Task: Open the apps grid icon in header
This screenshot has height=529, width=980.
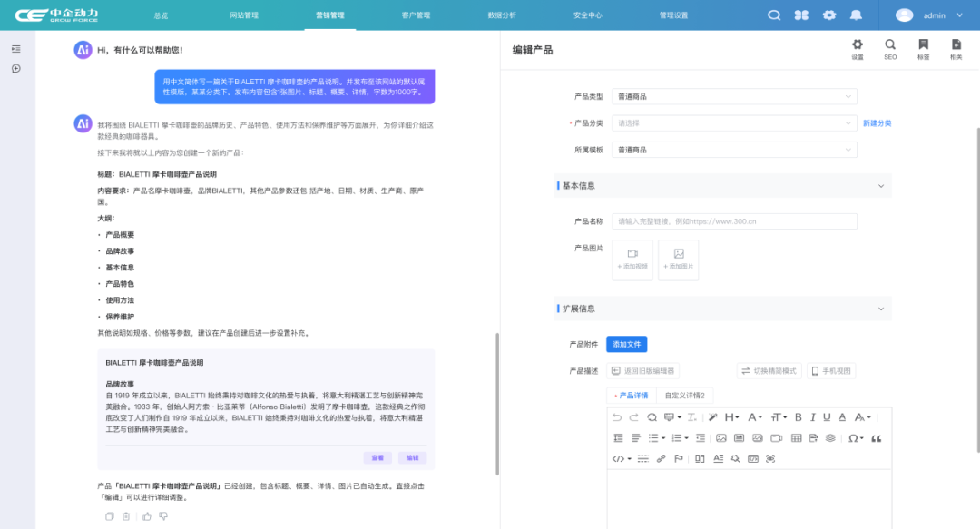Action: pos(801,15)
